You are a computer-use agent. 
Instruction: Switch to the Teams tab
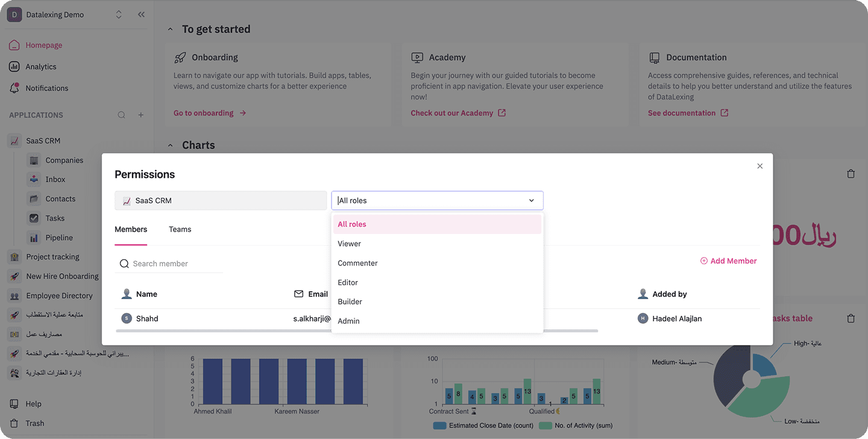click(180, 229)
